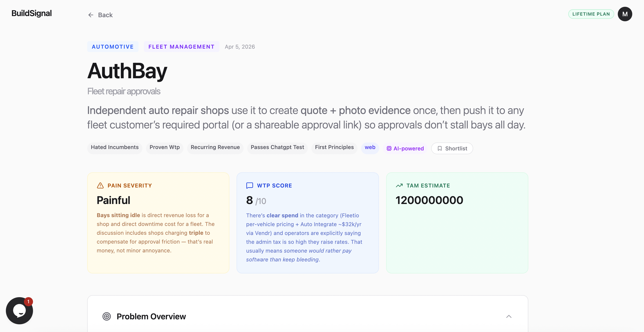Click the Lifetime Plan badge
644x332 pixels.
[591, 14]
